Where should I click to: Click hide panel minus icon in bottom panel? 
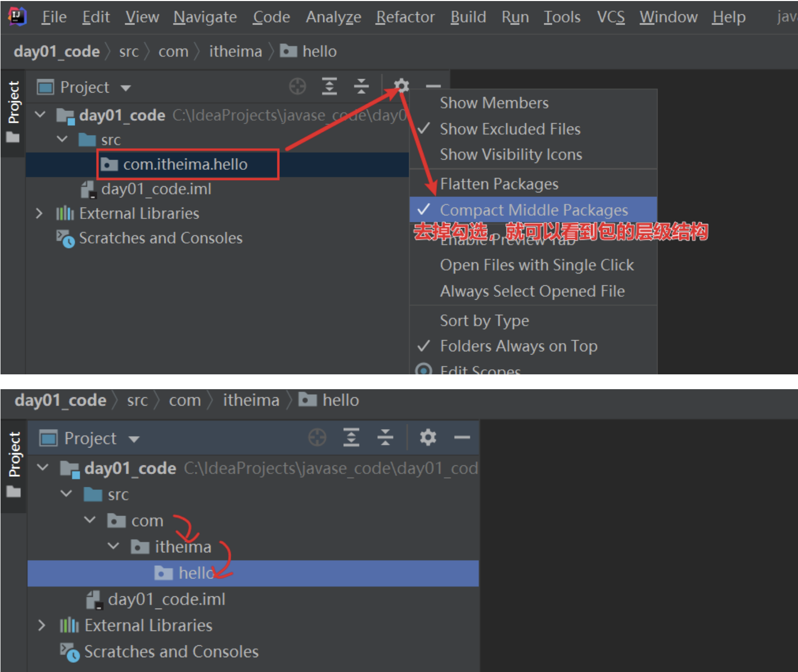[x=462, y=437]
